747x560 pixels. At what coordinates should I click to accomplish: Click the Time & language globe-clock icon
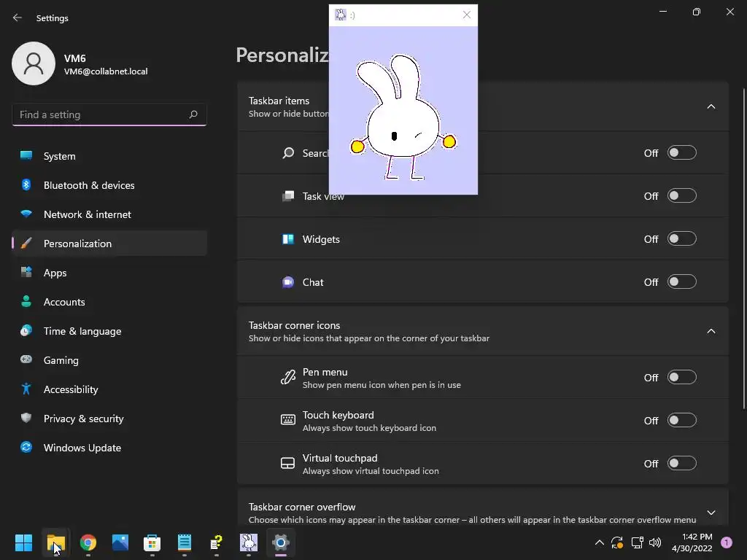pos(26,330)
